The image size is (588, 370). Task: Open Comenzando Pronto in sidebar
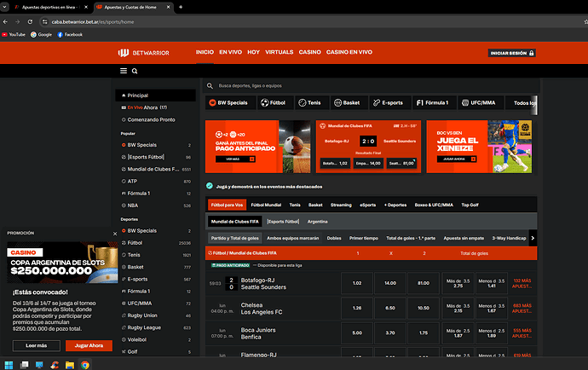[x=155, y=119]
